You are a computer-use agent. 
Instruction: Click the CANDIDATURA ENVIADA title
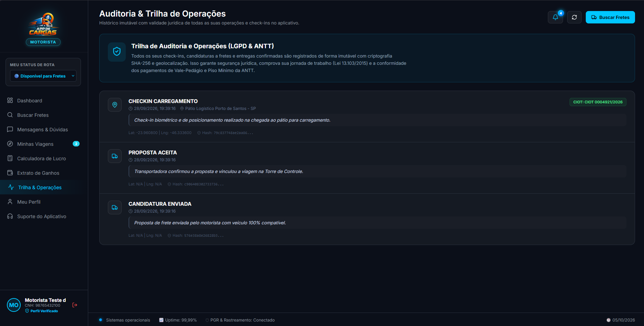pos(160,204)
